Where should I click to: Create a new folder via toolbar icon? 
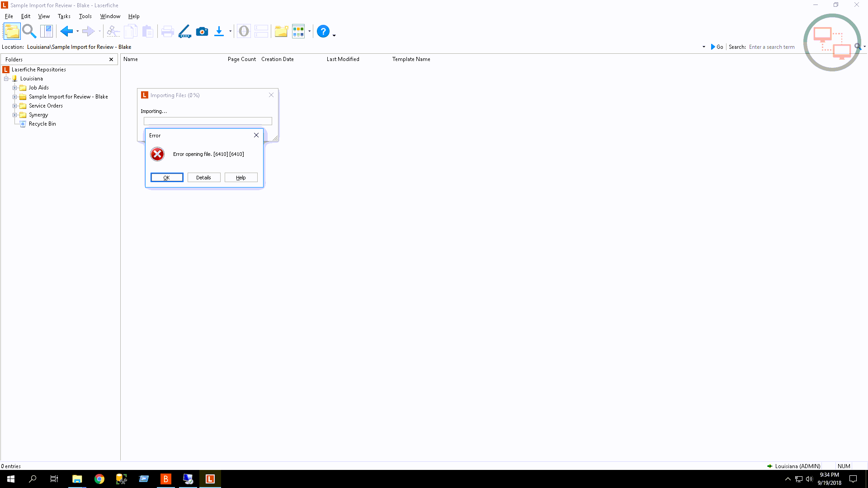pos(281,31)
